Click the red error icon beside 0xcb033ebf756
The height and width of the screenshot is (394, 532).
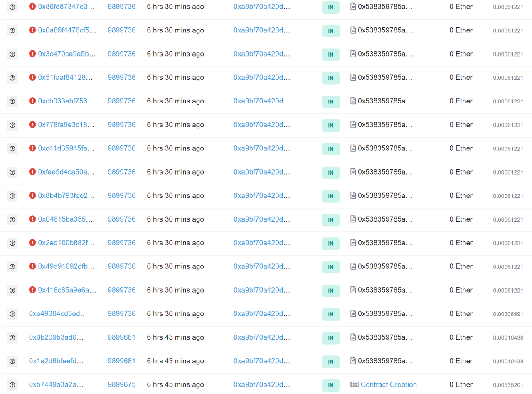pyautogui.click(x=32, y=101)
